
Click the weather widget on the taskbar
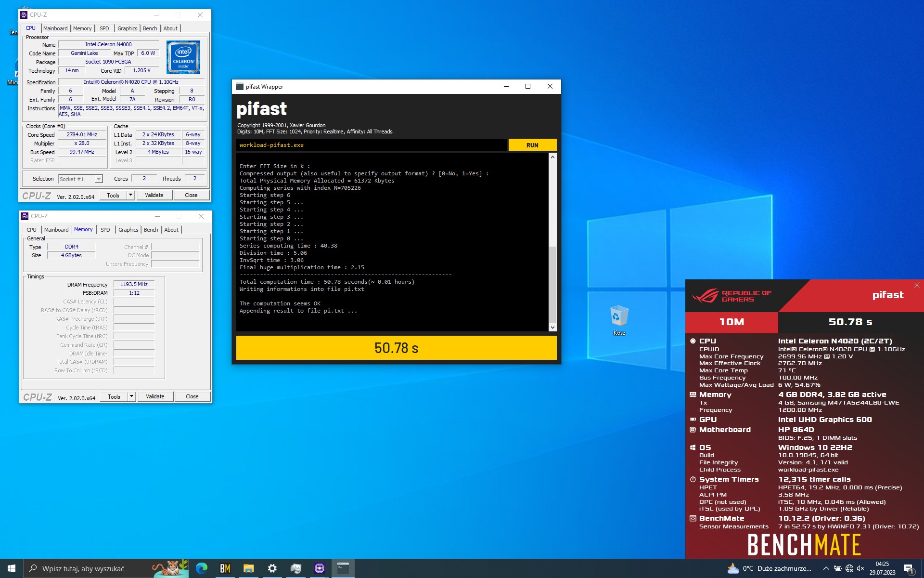point(770,568)
